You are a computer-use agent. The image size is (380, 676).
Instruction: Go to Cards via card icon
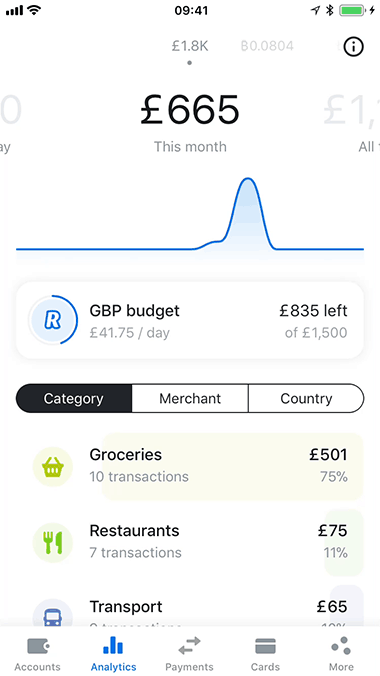tap(265, 646)
